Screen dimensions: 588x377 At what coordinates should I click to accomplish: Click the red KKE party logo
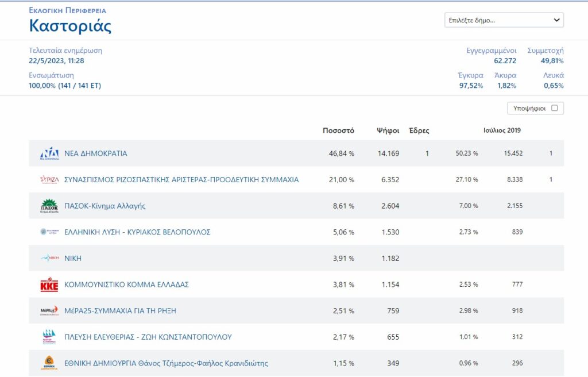(49, 284)
